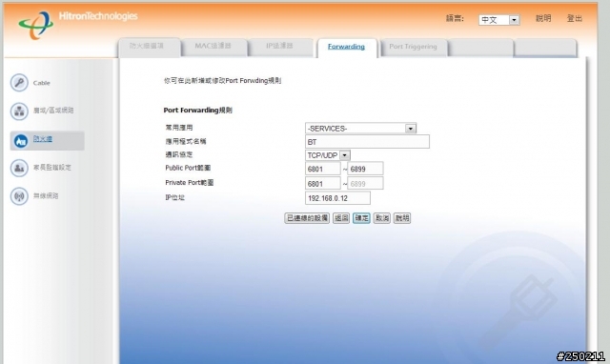Click the Port Forwarding rules heading
Screen dimensions: 610x364
coord(198,110)
